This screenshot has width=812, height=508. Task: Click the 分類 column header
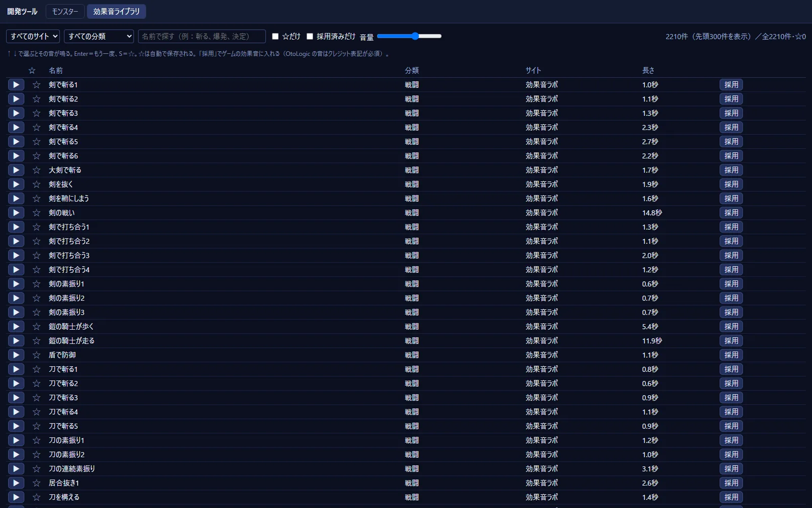[x=412, y=71]
